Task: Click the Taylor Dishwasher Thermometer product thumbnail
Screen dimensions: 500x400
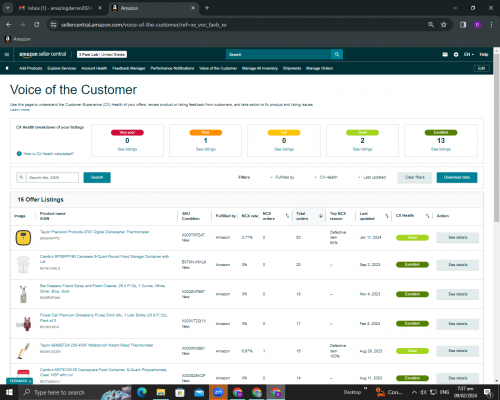Action: [x=23, y=238]
